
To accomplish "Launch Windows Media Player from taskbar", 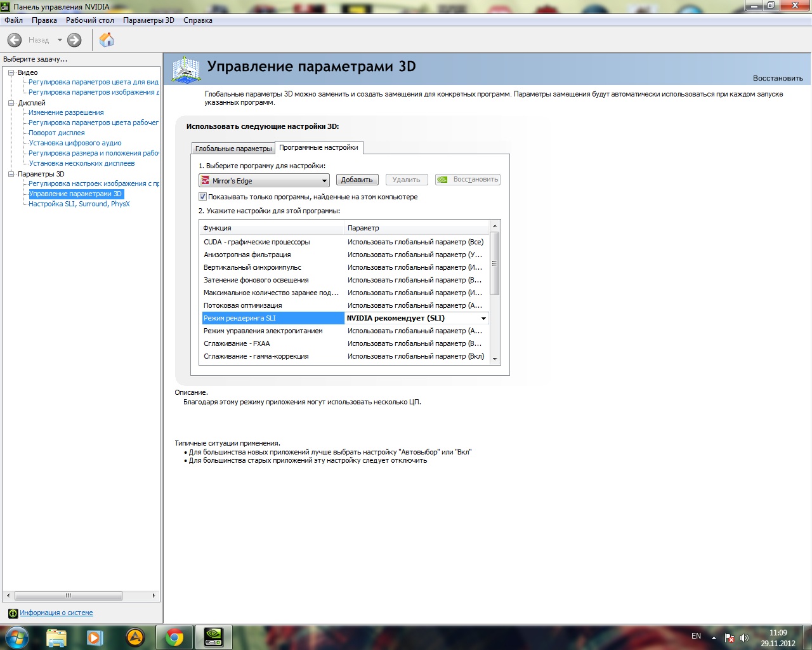I will (95, 637).
